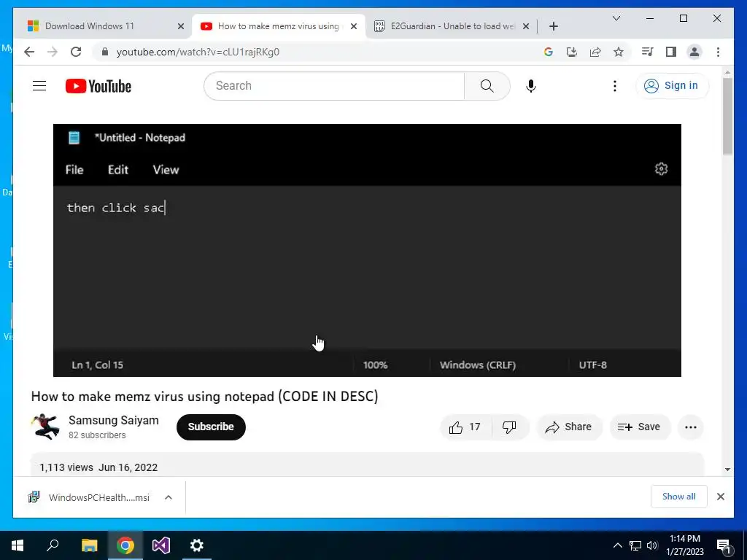Click page vertical scrollbar thumb
The width and height of the screenshot is (747, 560).
pos(727,115)
